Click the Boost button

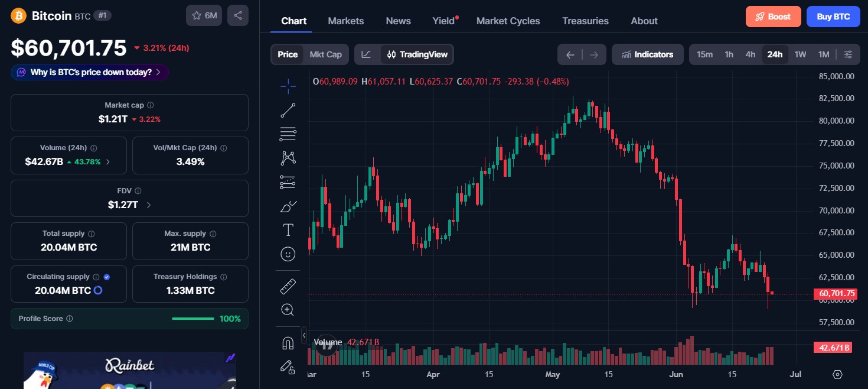point(774,17)
